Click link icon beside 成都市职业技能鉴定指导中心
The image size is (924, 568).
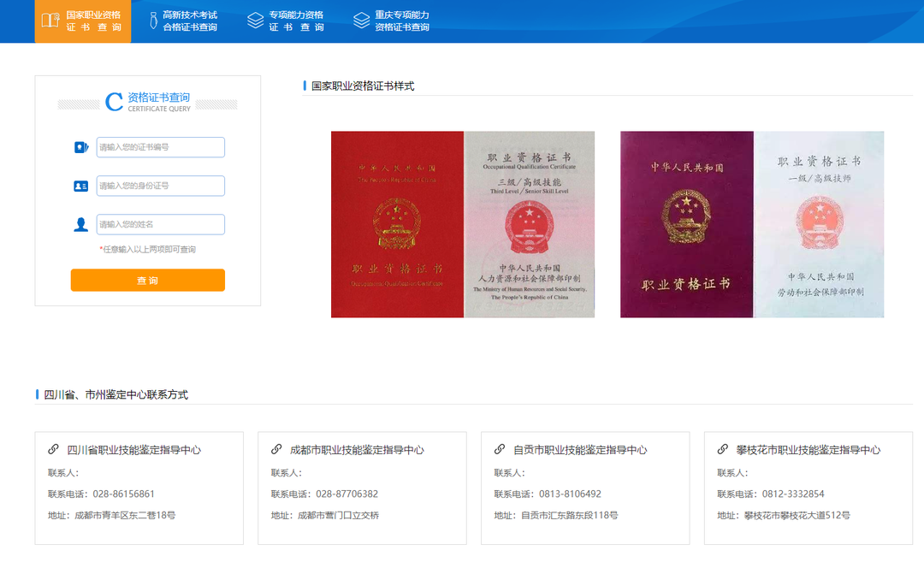coord(276,449)
